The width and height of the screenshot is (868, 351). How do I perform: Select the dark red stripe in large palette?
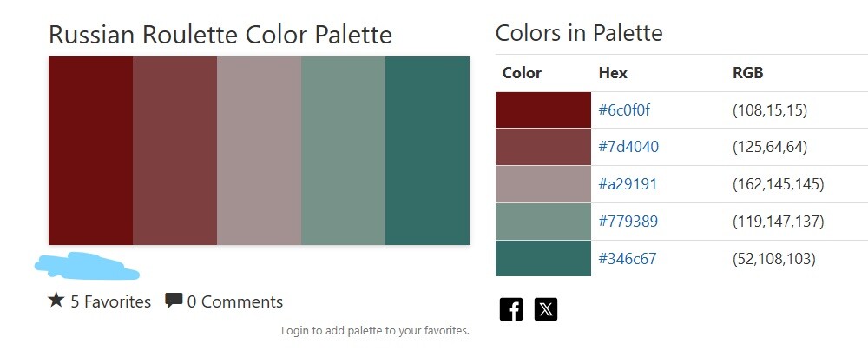pyautogui.click(x=90, y=150)
